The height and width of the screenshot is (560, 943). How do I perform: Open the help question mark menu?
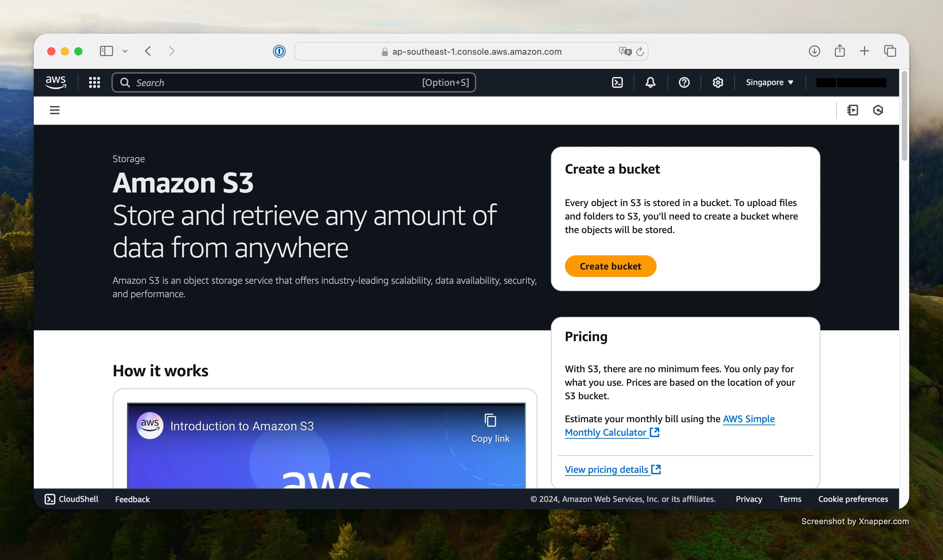tap(684, 82)
